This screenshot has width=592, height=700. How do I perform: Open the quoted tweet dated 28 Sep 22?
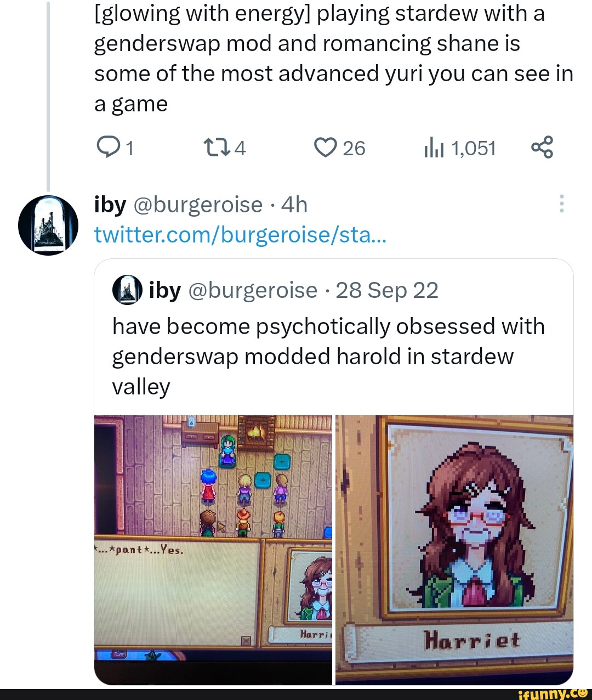(328, 357)
